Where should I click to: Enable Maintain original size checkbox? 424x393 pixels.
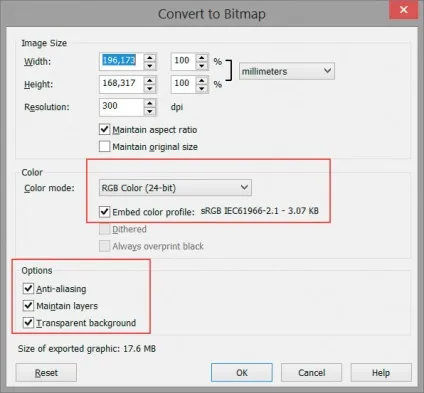click(x=104, y=146)
